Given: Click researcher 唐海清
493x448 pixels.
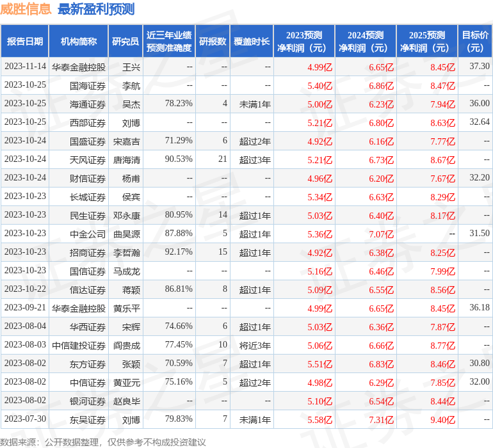Looking at the screenshot, I should pos(127,160).
